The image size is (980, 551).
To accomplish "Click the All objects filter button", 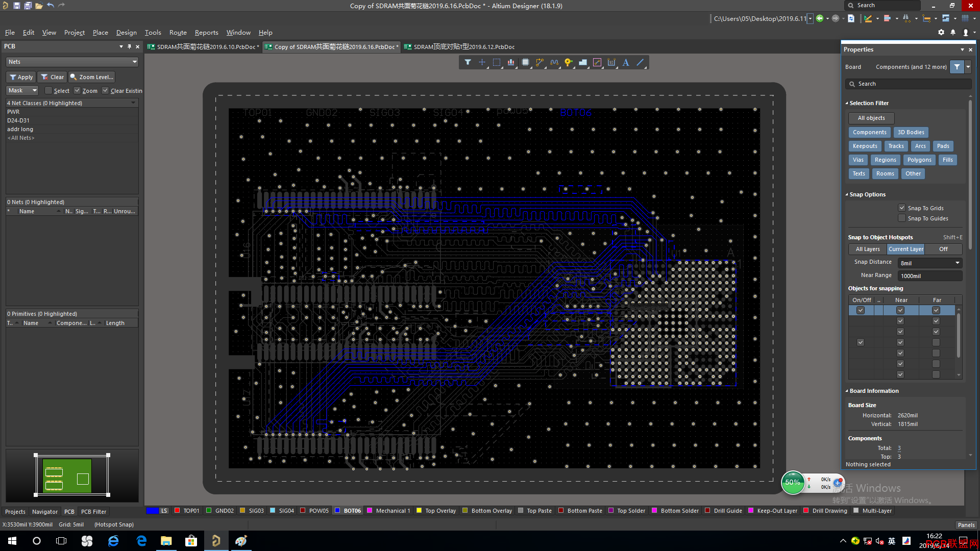I will 871,118.
